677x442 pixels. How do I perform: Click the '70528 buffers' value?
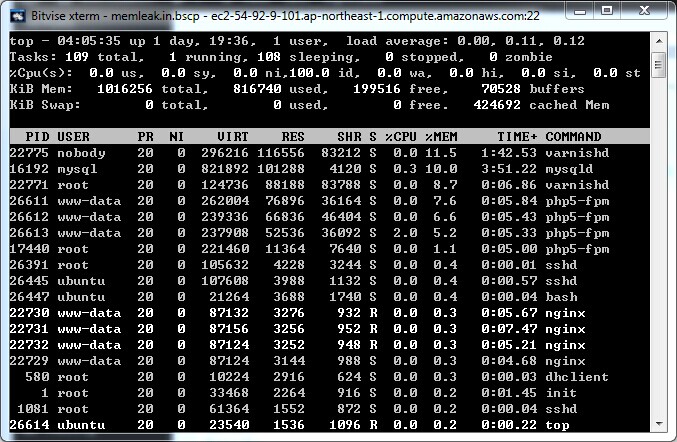(533, 89)
